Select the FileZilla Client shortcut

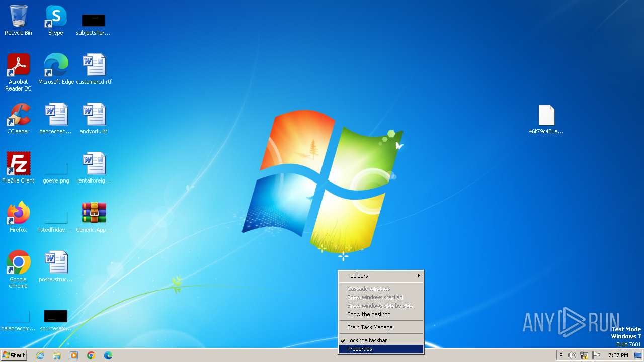click(x=18, y=167)
